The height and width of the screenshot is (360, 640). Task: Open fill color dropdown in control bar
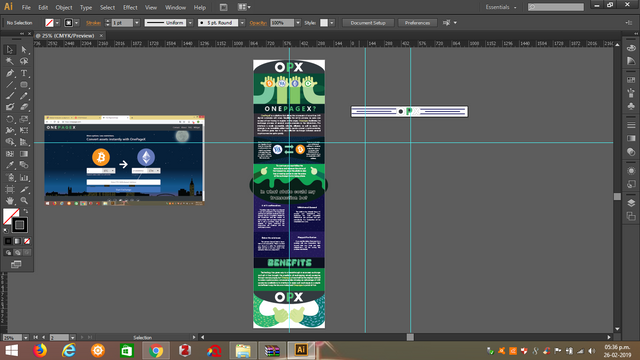click(x=58, y=23)
